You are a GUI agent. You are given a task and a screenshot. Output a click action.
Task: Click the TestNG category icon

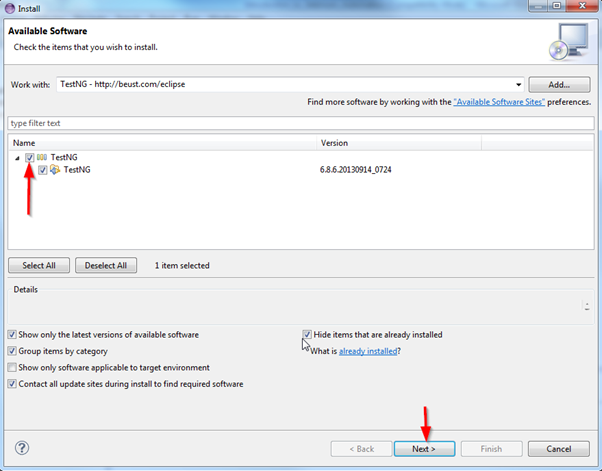tap(42, 157)
